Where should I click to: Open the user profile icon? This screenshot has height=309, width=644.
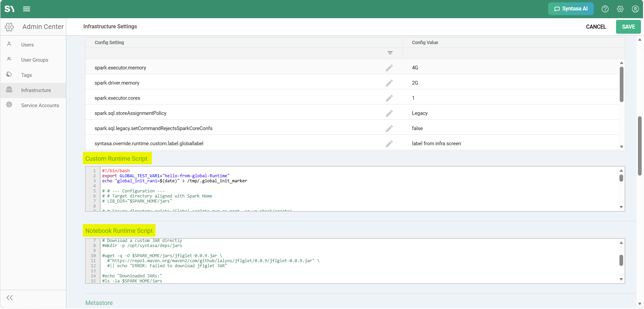[x=635, y=9]
